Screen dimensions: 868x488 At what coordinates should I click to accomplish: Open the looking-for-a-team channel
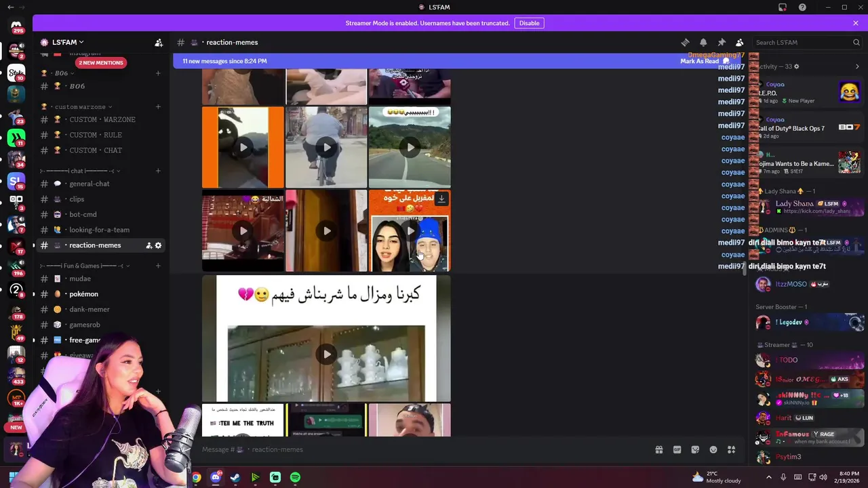pyautogui.click(x=101, y=230)
